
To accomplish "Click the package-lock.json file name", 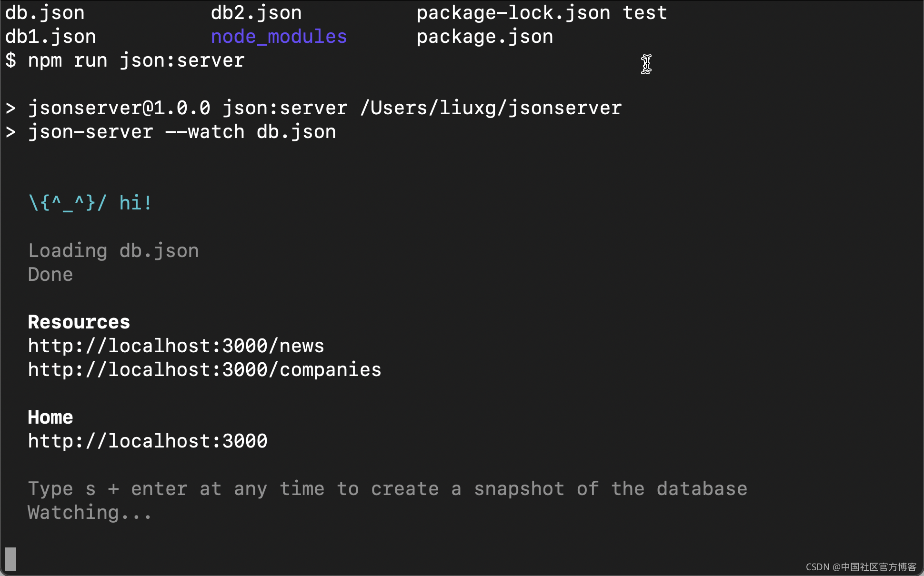I will pyautogui.click(x=513, y=13).
